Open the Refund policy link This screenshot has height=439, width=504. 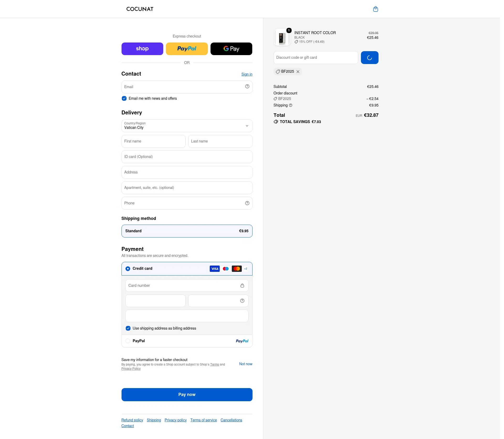(132, 420)
